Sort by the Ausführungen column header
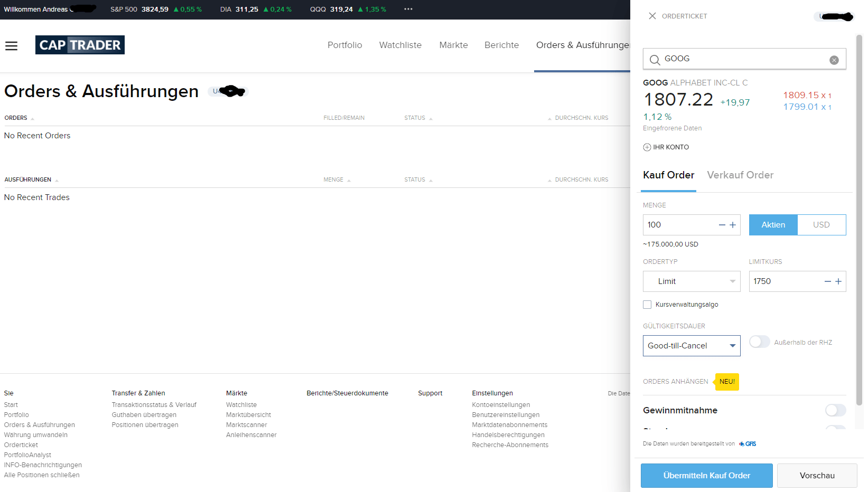 pos(31,179)
